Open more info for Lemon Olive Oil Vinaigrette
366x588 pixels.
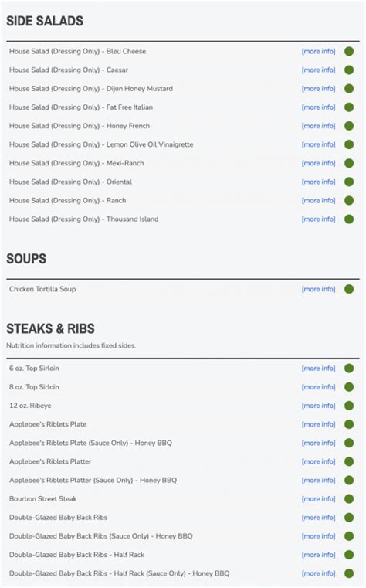tap(318, 144)
